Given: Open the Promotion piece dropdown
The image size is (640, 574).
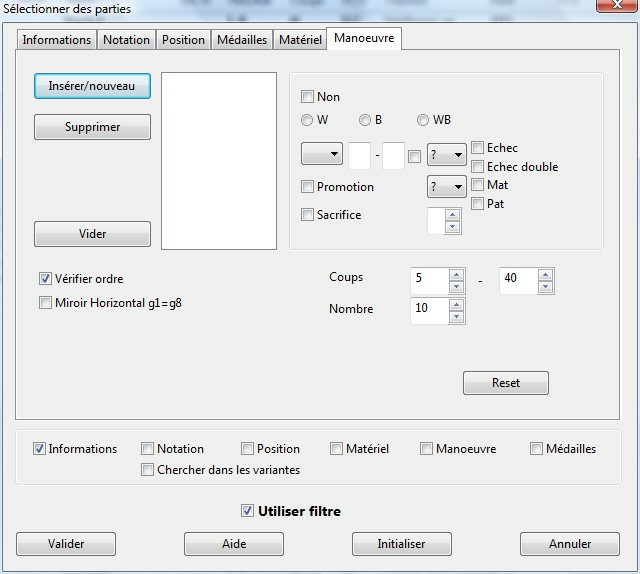Looking at the screenshot, I should coord(446,187).
